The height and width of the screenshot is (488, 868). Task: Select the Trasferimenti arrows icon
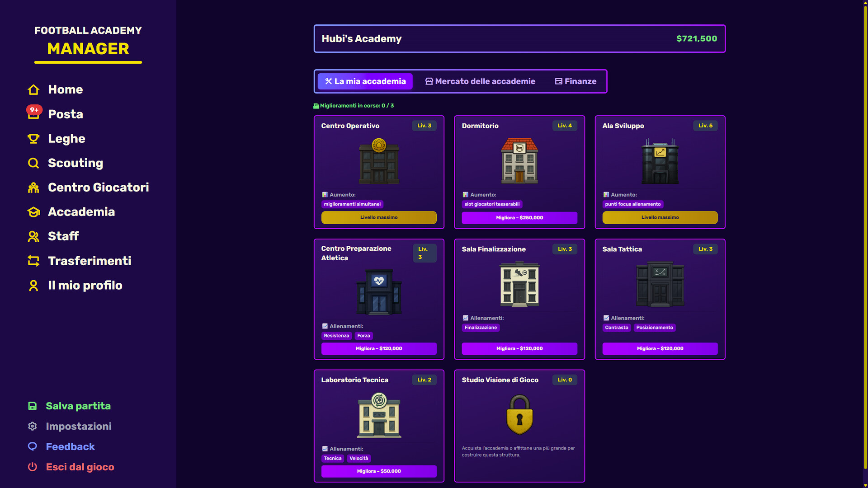33,261
